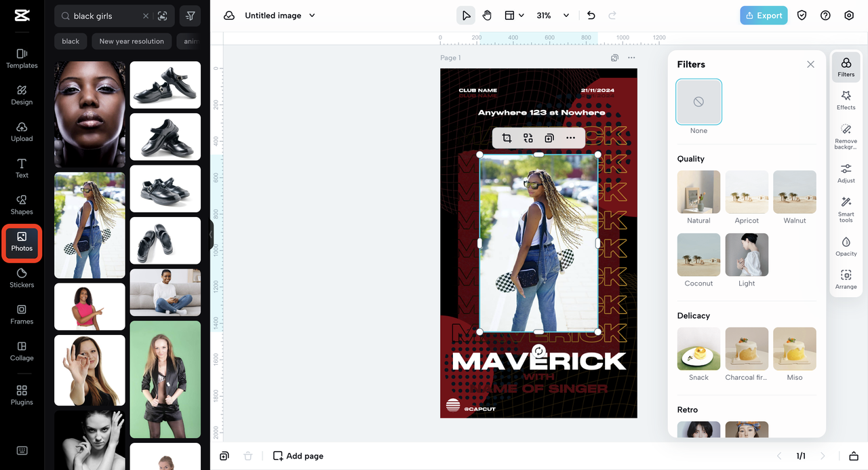Screen dimensions: 868x470
Task: Select the 'New year resolution' suggestion chip
Action: (x=132, y=41)
